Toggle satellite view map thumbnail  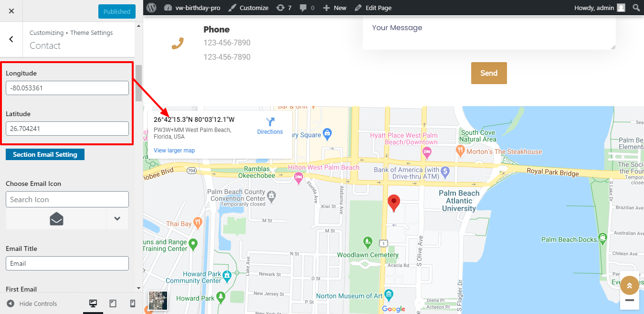click(158, 301)
